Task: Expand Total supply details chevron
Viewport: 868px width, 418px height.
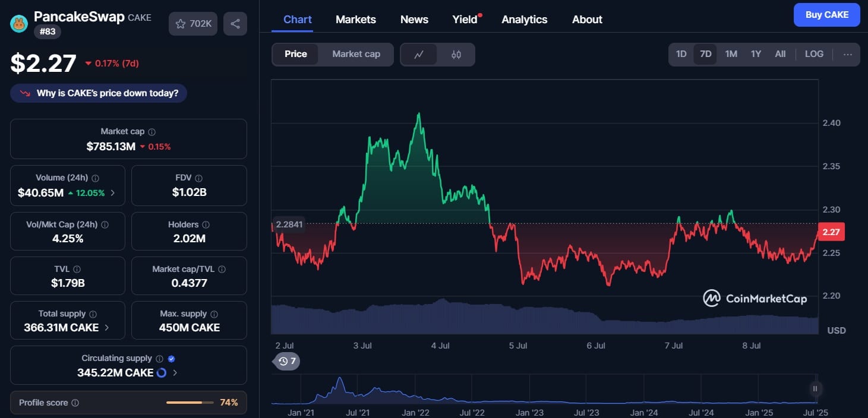Action: pyautogui.click(x=107, y=327)
